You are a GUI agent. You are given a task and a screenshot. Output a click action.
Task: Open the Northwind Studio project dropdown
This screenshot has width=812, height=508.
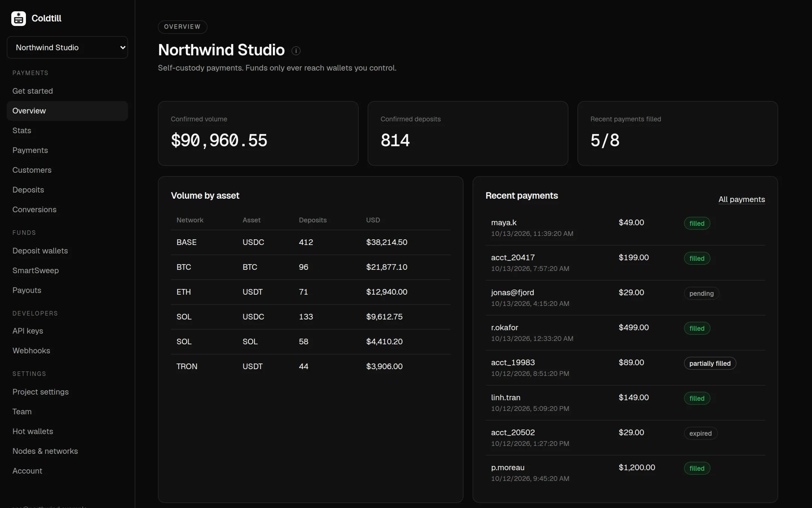(x=67, y=47)
